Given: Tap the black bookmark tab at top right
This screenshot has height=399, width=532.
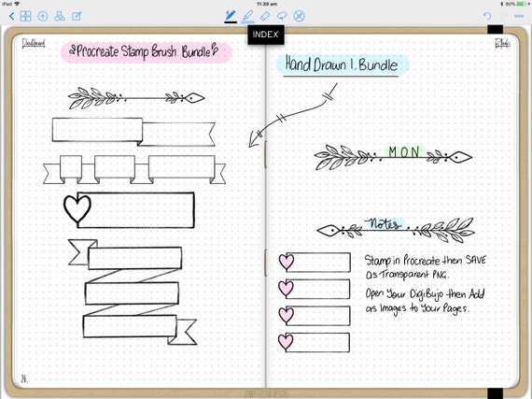Looking at the screenshot, I should point(495,30).
